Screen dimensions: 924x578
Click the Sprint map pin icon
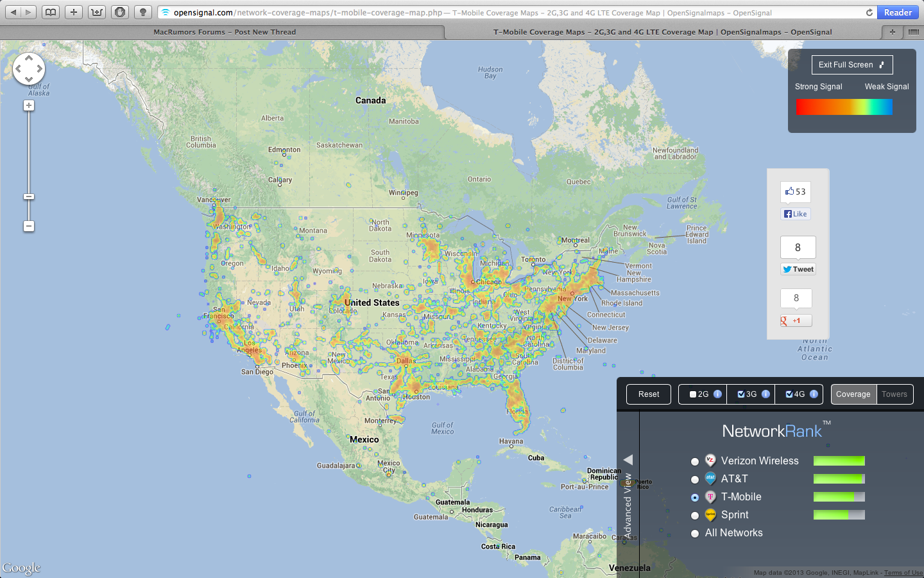[x=710, y=514]
